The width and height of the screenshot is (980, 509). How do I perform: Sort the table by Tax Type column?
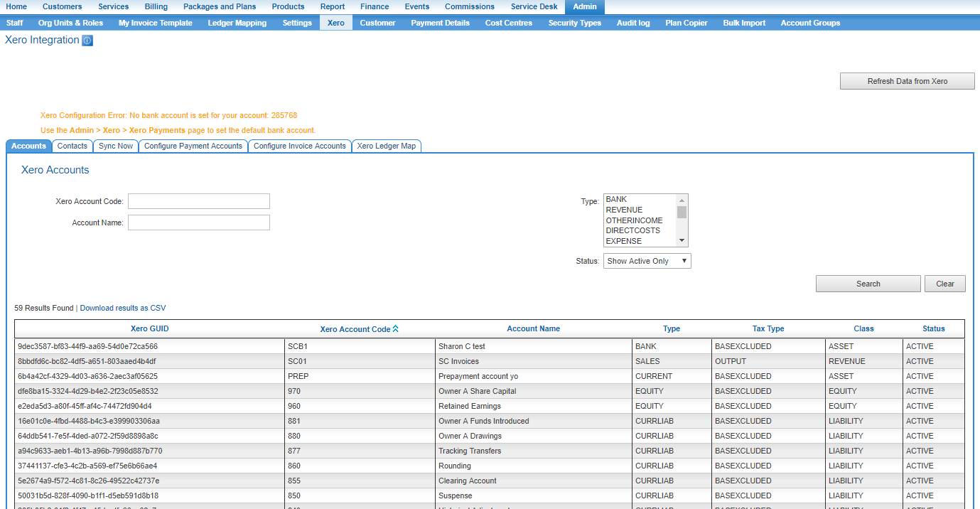pos(768,328)
